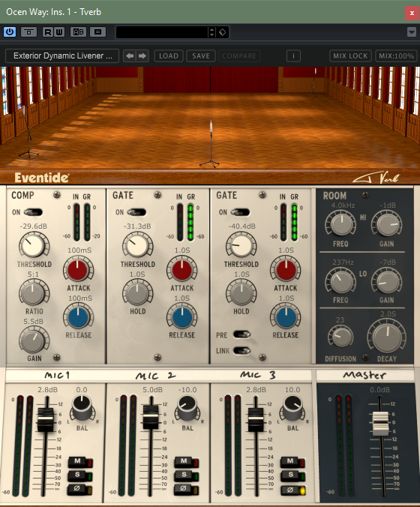
Task: Open the info 'i' button
Action: (x=293, y=56)
